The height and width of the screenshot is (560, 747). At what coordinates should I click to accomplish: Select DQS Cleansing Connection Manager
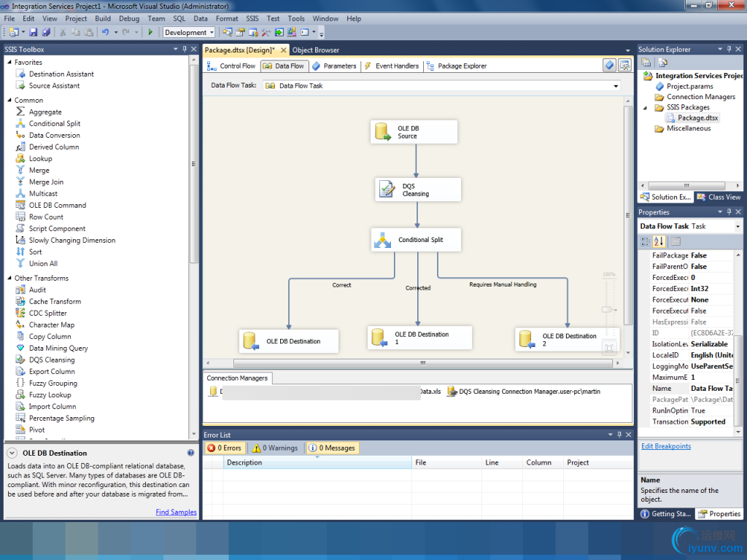coord(524,392)
